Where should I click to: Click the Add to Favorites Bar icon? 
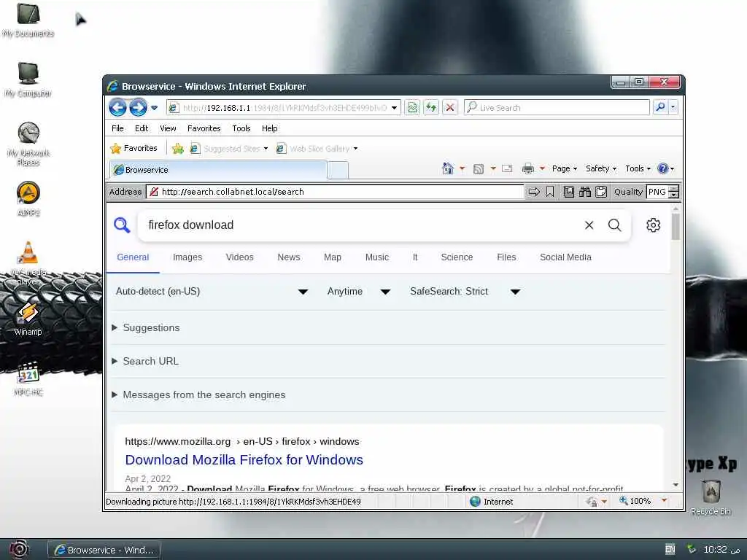click(x=178, y=149)
